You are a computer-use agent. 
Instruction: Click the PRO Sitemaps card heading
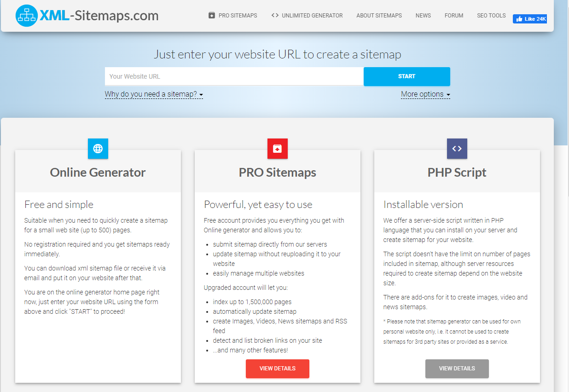278,173
